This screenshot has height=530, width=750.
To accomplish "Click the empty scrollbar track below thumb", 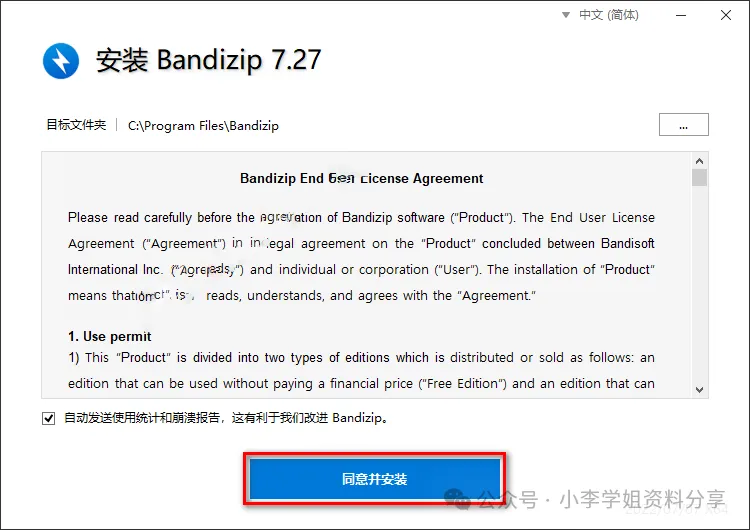I will [699, 285].
